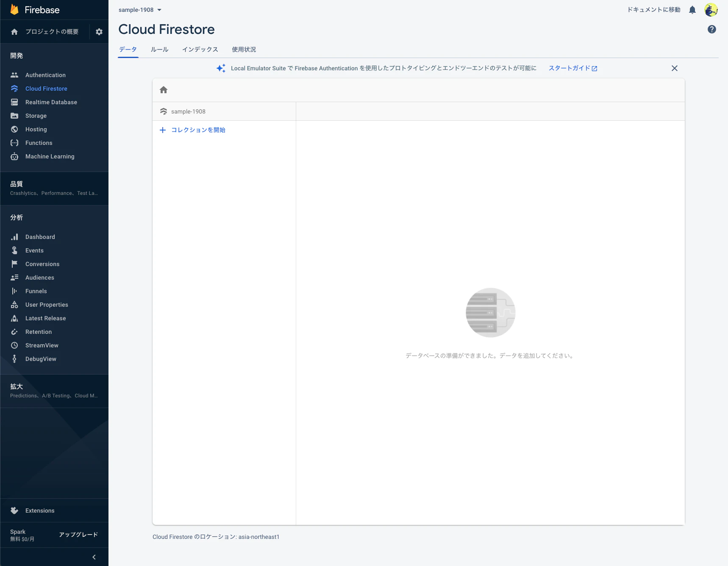Click the Dashboard bar chart icon

pyautogui.click(x=14, y=237)
